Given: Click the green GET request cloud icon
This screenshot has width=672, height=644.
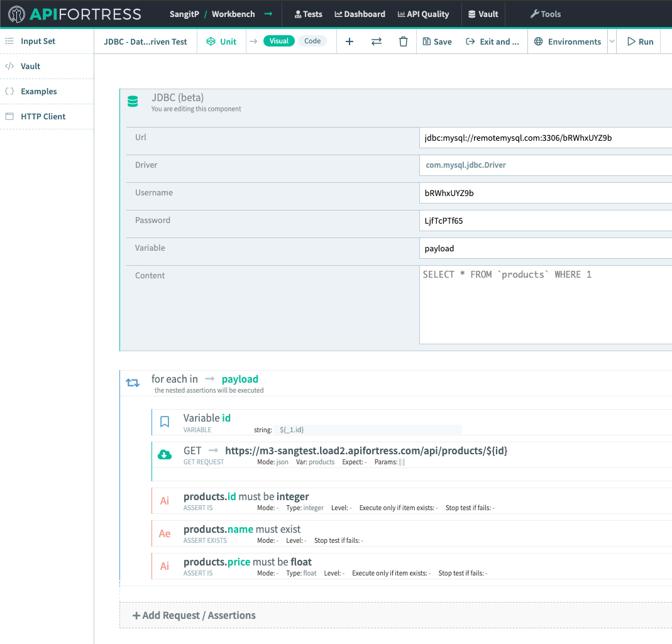Looking at the screenshot, I should point(165,454).
